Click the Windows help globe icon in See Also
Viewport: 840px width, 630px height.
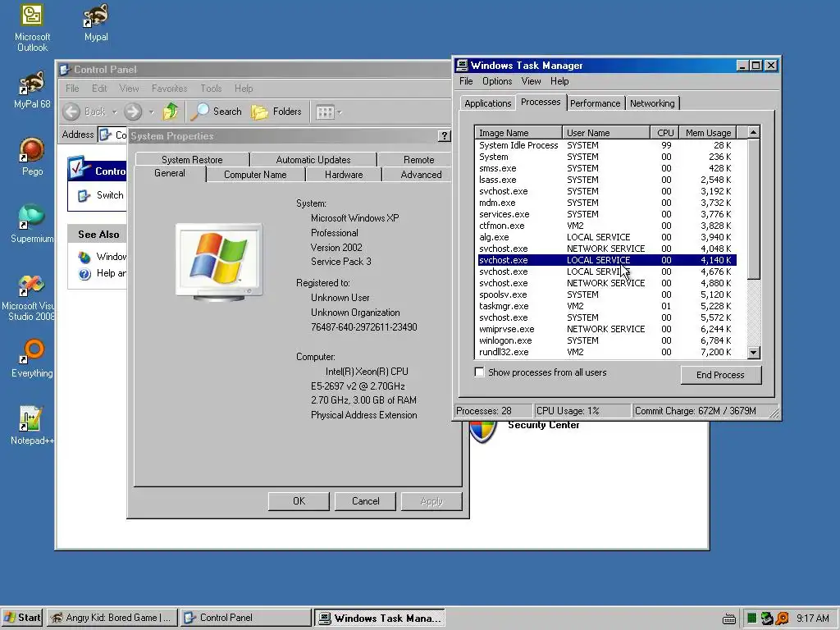(84, 257)
